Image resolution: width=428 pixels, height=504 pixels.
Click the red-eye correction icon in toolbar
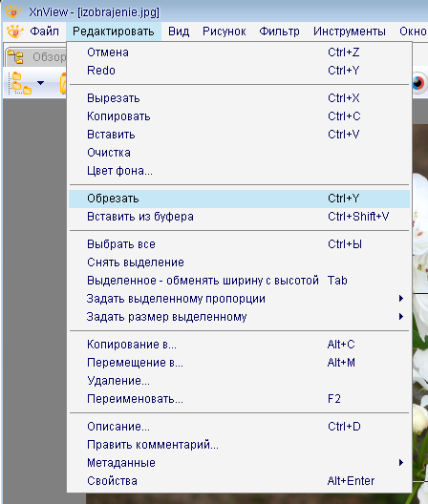pyautogui.click(x=418, y=83)
